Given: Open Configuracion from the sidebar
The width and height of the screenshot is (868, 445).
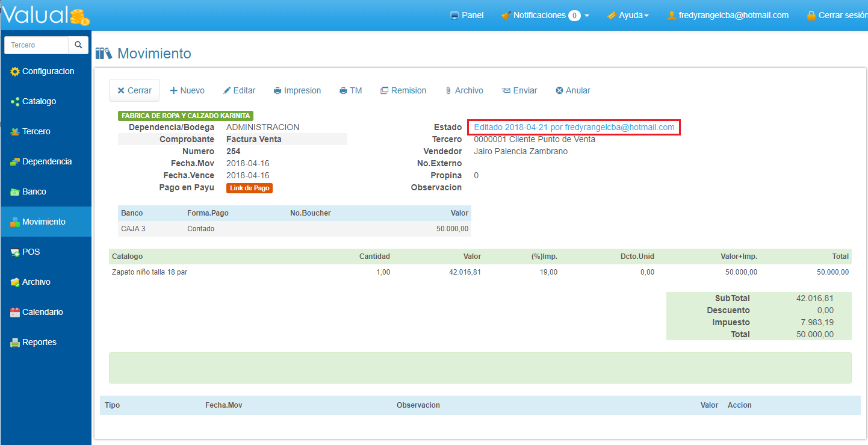Looking at the screenshot, I should pos(48,71).
